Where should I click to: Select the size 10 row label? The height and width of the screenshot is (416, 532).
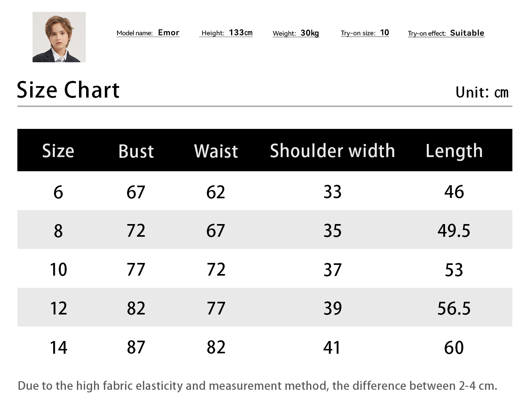tap(58, 270)
